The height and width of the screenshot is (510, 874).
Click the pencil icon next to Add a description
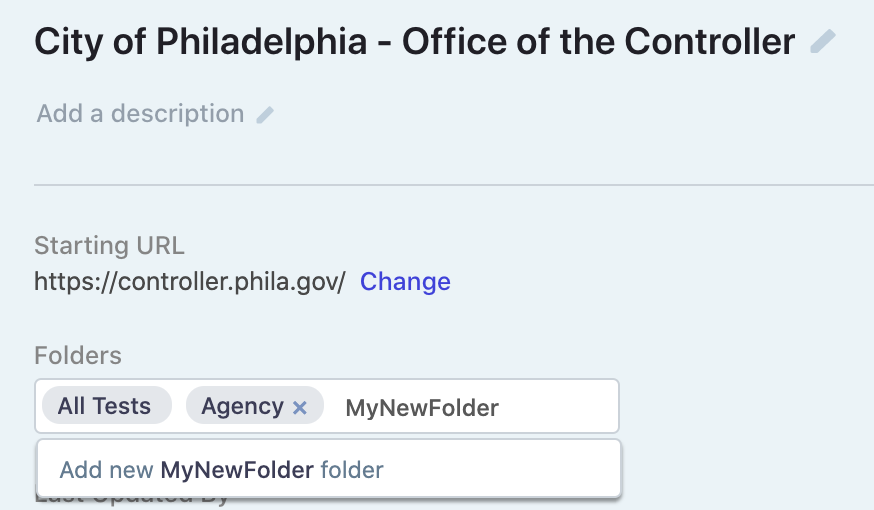click(x=265, y=115)
